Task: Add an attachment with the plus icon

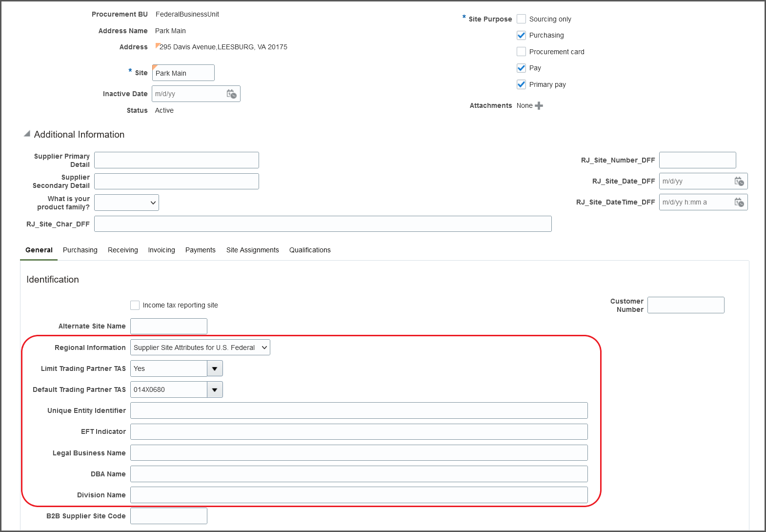Action: tap(539, 105)
